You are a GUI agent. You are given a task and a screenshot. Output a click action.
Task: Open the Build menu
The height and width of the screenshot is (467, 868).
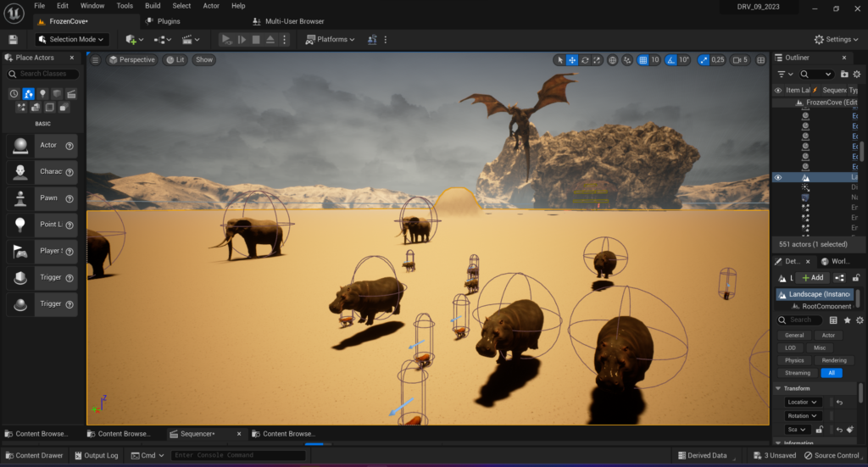pyautogui.click(x=153, y=6)
